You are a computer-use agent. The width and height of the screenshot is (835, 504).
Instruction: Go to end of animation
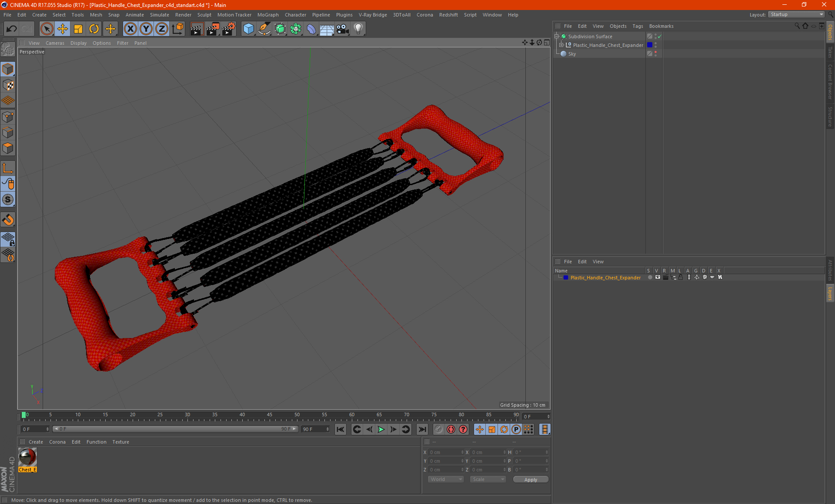tap(422, 429)
